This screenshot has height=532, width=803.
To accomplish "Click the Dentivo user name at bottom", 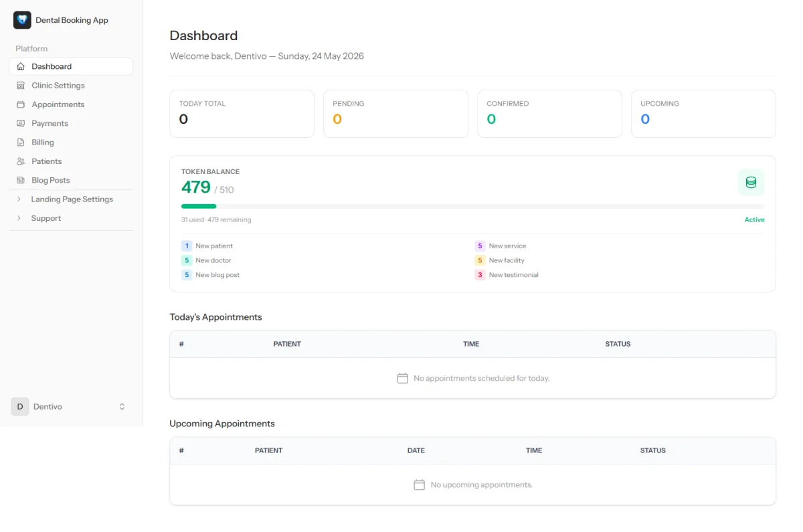I will pos(48,406).
